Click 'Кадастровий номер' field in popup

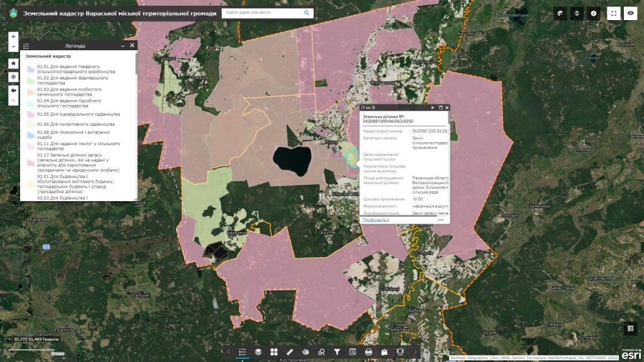point(383,131)
